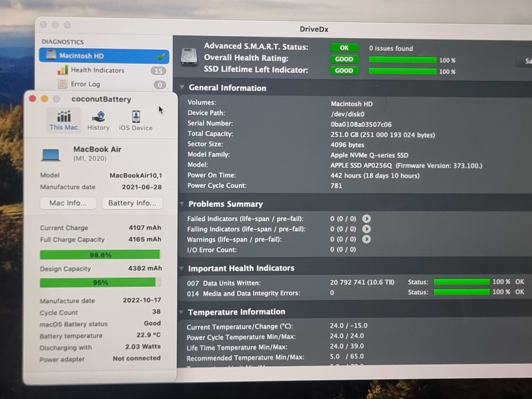Click Power On Time value 442 hours
This screenshot has height=399, width=532.
(x=375, y=176)
